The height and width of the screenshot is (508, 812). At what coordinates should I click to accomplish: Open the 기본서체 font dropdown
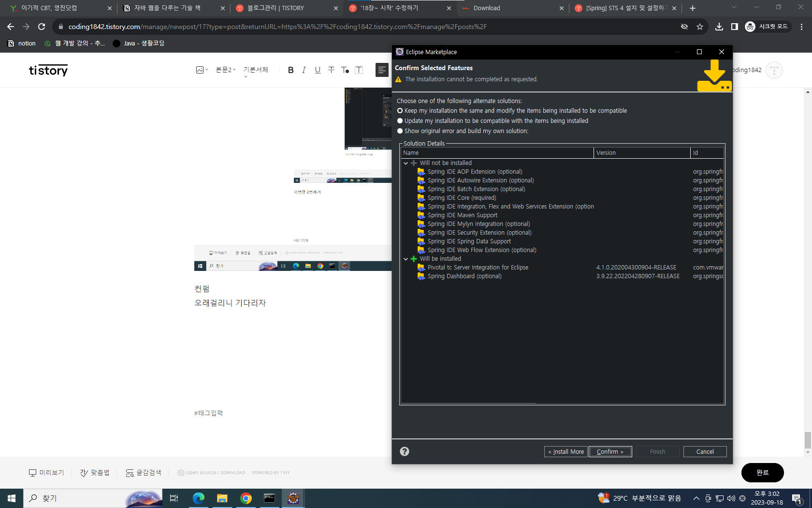point(256,70)
